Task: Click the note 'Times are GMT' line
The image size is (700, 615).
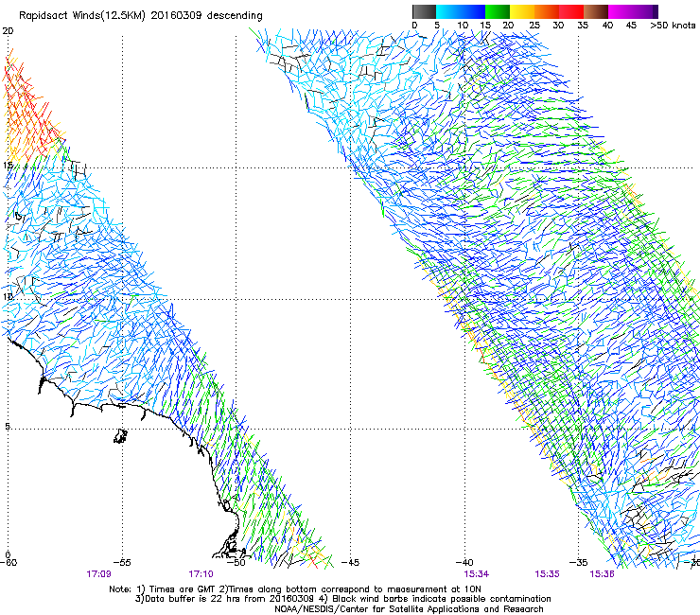Action: click(x=295, y=589)
